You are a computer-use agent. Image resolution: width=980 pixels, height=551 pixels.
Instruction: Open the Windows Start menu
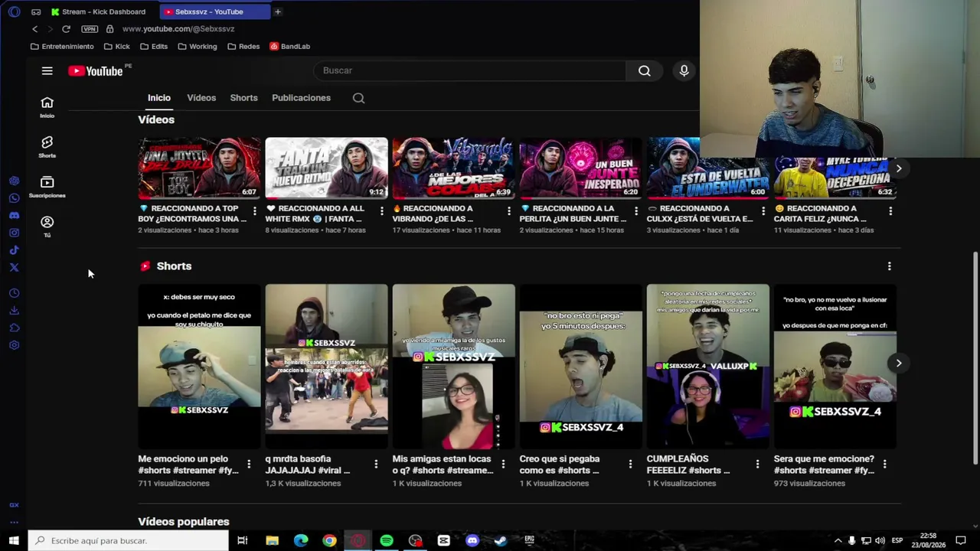(14, 541)
